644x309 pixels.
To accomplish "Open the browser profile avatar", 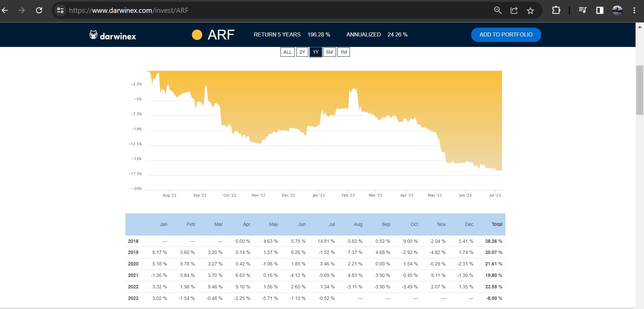I will [617, 10].
